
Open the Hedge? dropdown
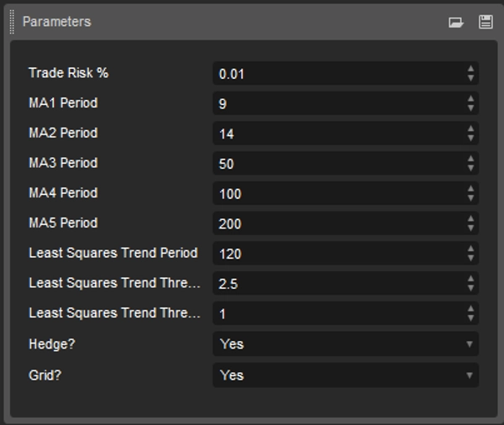pos(344,344)
